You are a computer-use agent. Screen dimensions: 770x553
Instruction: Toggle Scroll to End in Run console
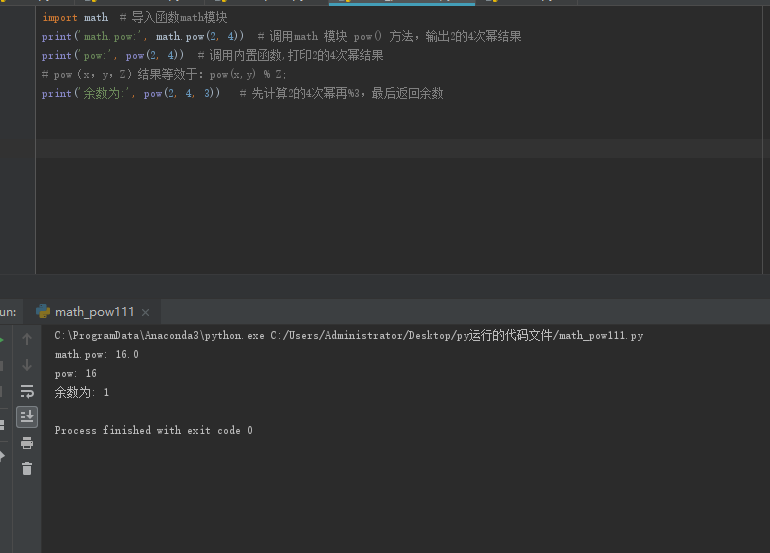27,417
